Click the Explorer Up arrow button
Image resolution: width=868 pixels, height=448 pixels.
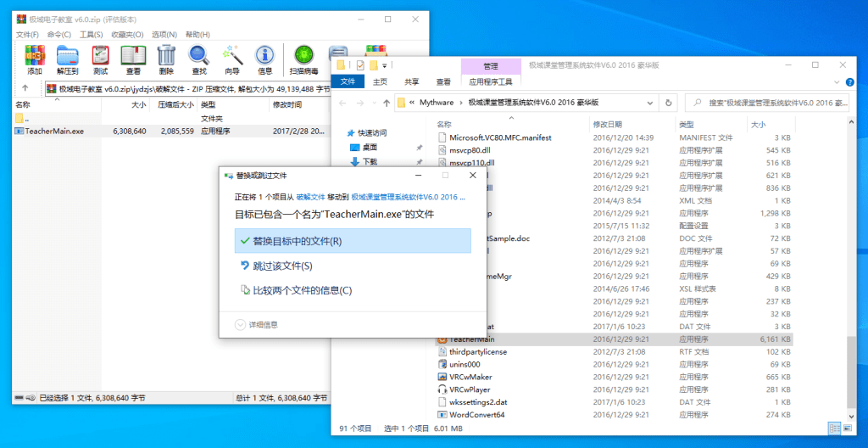[387, 103]
